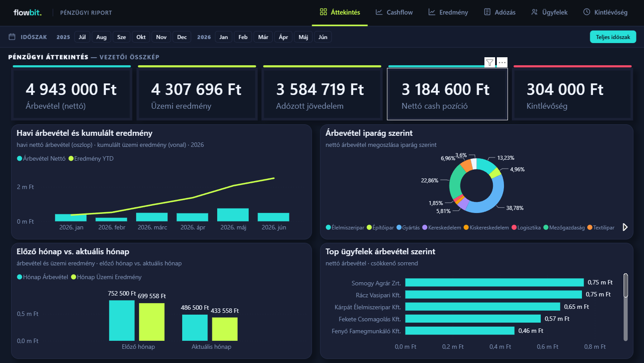Advance the industry legend with the arrow
The height and width of the screenshot is (363, 644).
point(625,227)
